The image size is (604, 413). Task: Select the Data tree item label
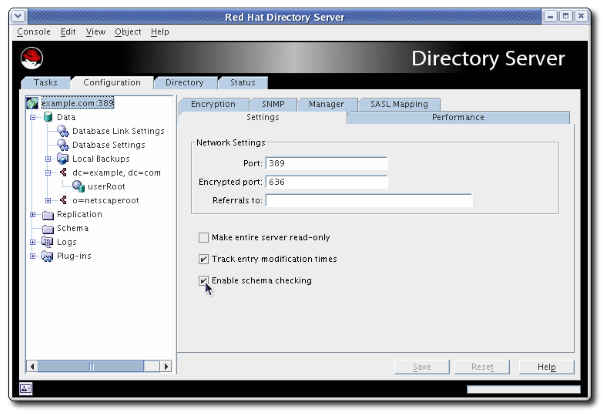point(66,117)
